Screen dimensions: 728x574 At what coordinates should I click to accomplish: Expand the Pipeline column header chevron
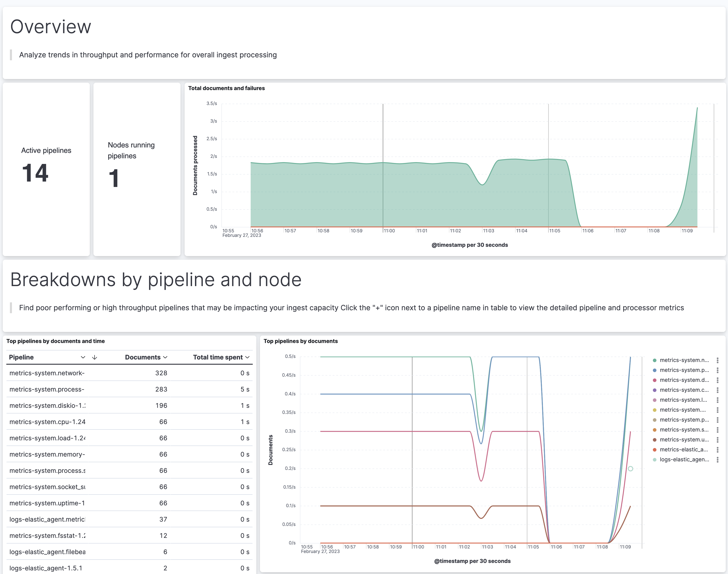click(x=83, y=357)
